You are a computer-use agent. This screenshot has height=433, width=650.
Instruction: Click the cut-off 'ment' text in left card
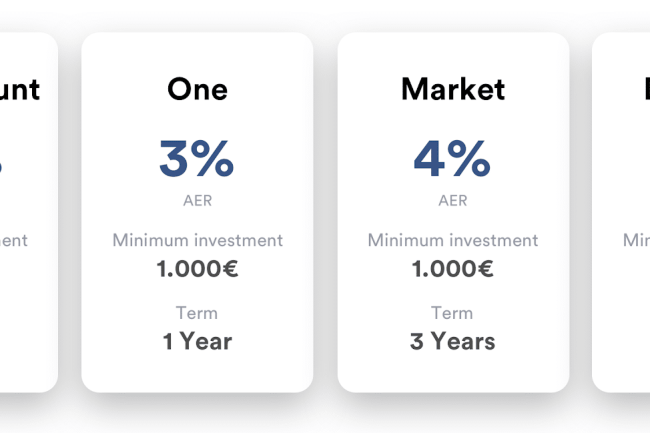point(13,240)
